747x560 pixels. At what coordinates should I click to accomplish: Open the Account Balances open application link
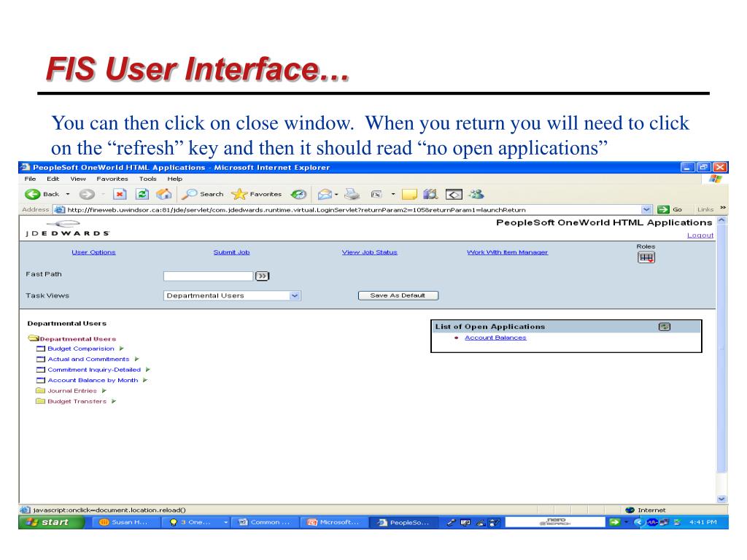point(495,338)
